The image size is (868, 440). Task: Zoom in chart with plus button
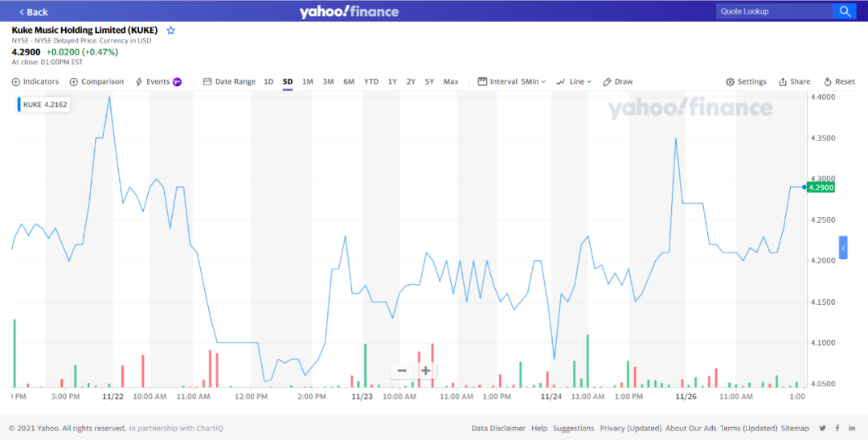426,371
